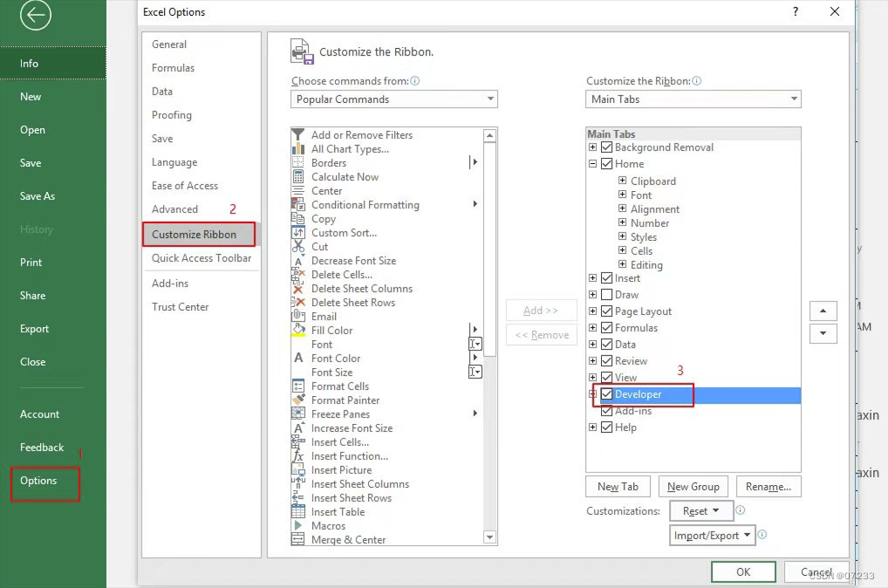
Task: Expand the Clipboard group node
Action: (623, 181)
